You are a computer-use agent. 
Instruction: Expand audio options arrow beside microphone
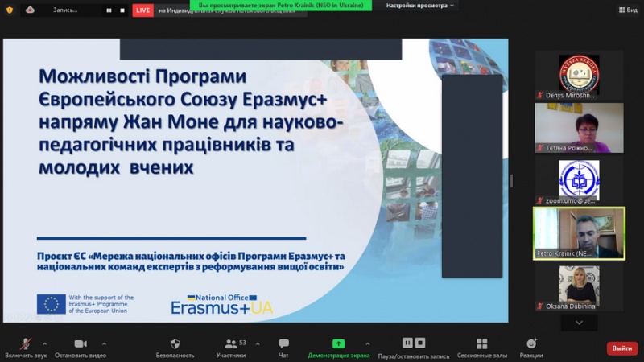pos(44,343)
